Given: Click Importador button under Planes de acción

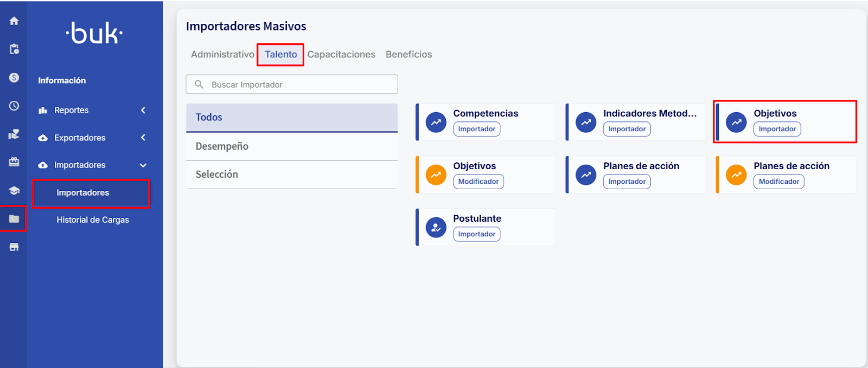Looking at the screenshot, I should pyautogui.click(x=627, y=182).
